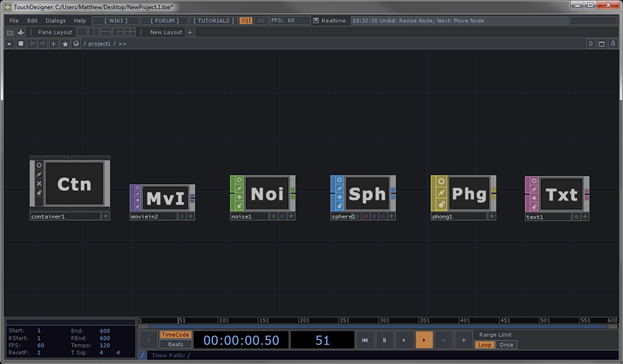Jump to start with the rewind button

tap(365, 340)
